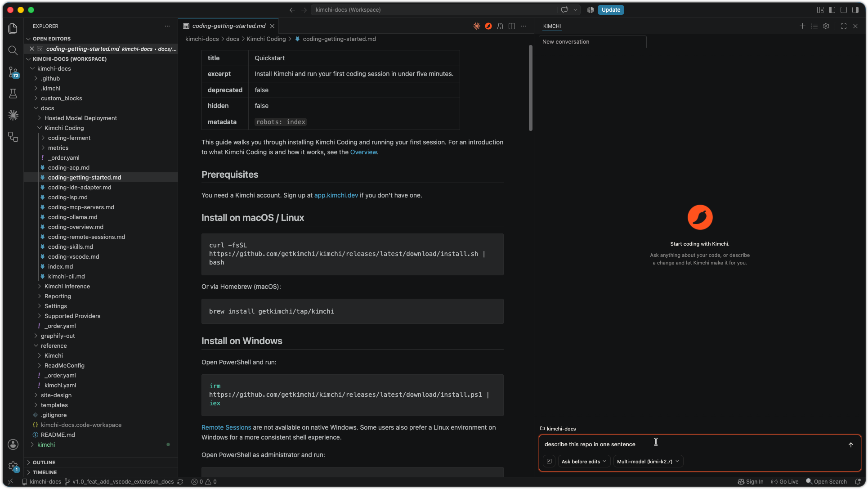The width and height of the screenshot is (868, 489).
Task: Open the Claude starburst view in activity bar
Action: point(13,115)
